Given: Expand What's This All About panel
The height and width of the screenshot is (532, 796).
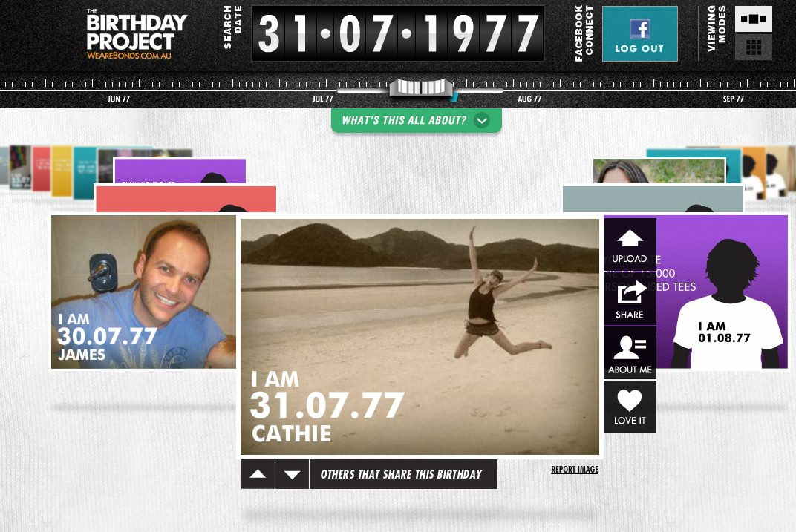Looking at the screenshot, I should (417, 121).
